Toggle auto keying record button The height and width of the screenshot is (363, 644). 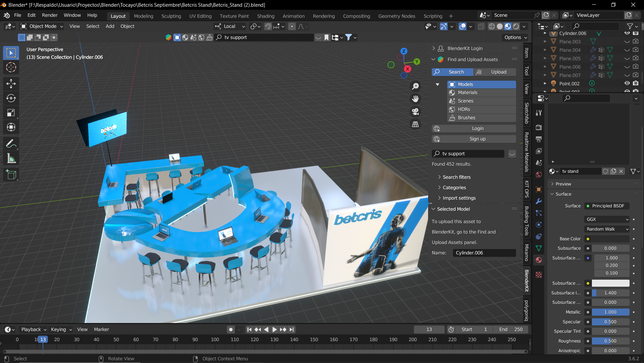(x=231, y=330)
